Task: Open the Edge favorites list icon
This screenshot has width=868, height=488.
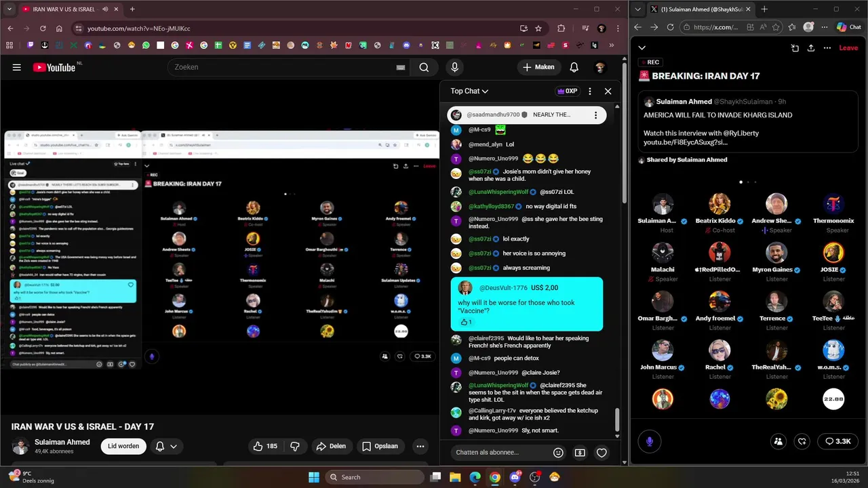Action: (793, 27)
